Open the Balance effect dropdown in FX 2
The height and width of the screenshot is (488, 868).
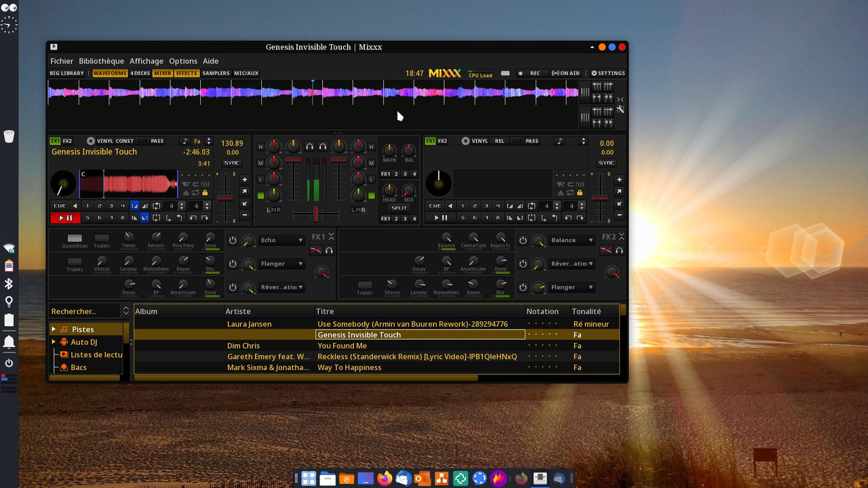(572, 241)
